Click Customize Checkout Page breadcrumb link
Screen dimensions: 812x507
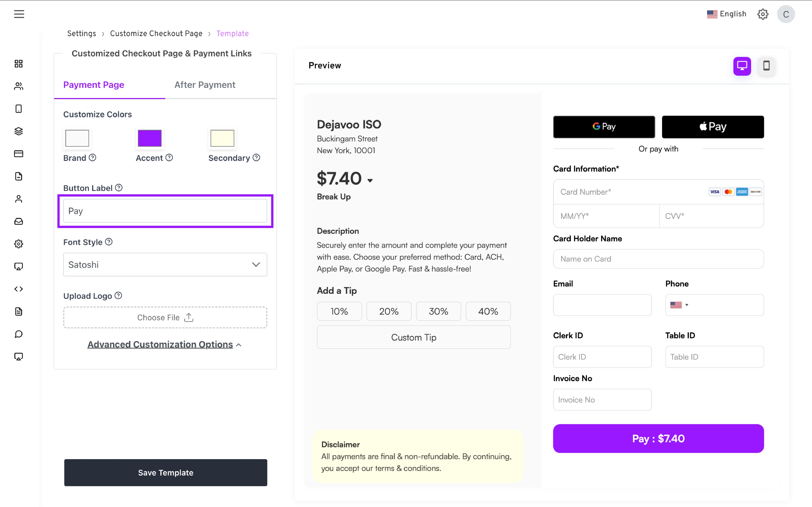click(156, 34)
